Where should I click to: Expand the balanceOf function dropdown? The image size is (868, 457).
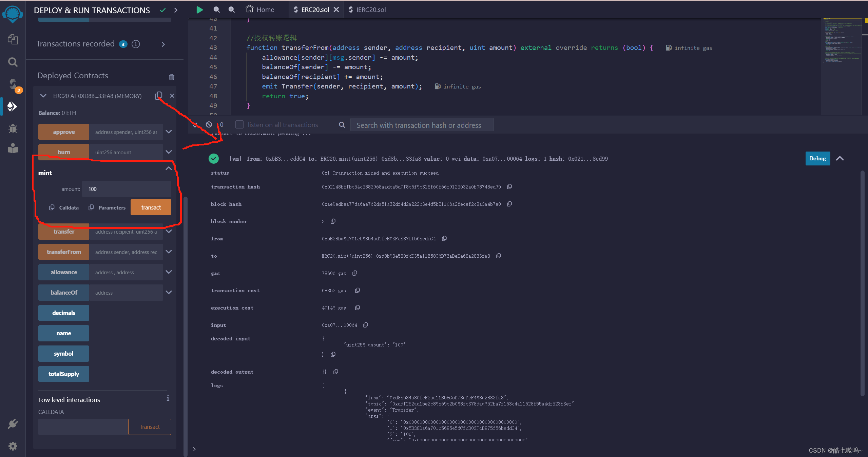click(x=169, y=293)
